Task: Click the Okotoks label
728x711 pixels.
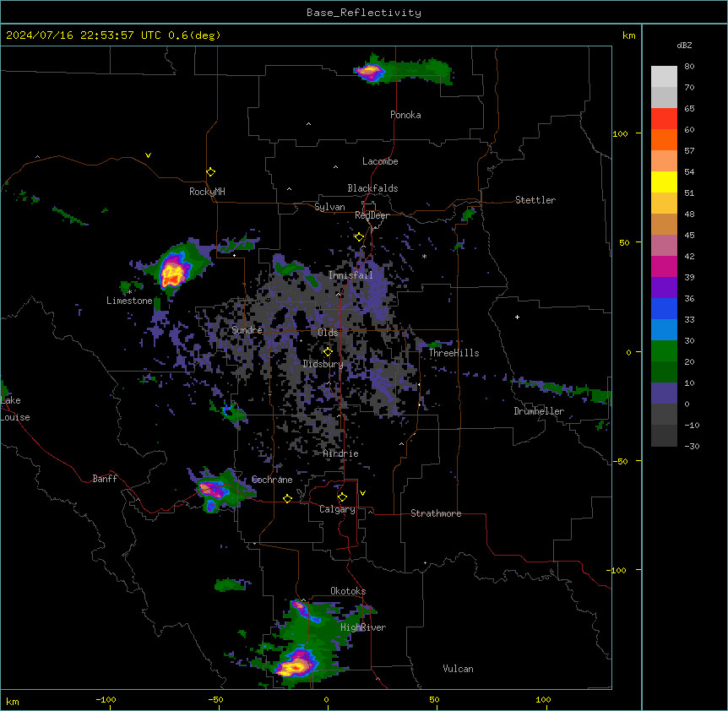Action: coord(348,591)
